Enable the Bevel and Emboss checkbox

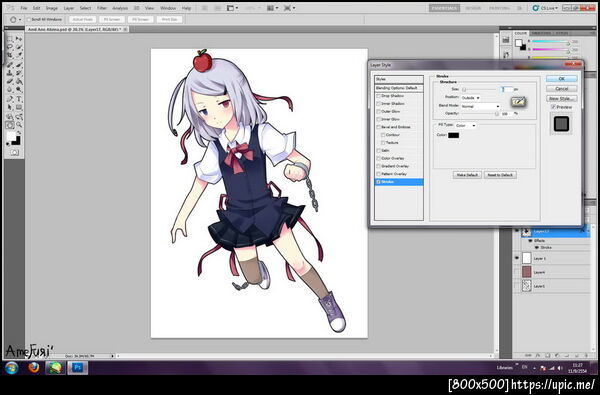click(378, 127)
